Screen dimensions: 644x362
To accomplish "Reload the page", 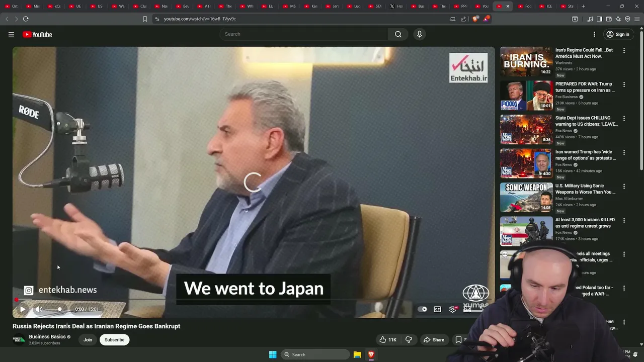I will tap(26, 19).
